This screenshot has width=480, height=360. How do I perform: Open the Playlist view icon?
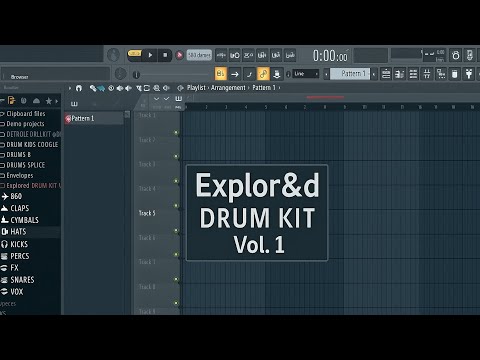386,74
